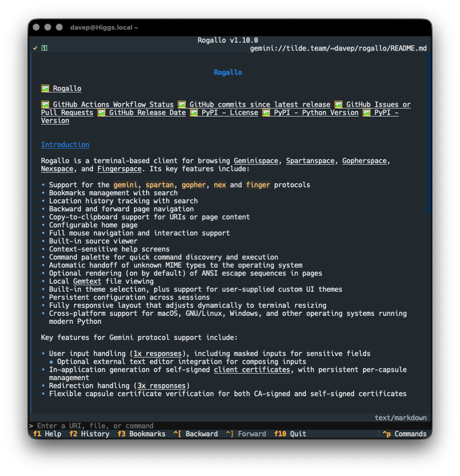
Task: Click the URI or command input field
Action: (x=231, y=426)
